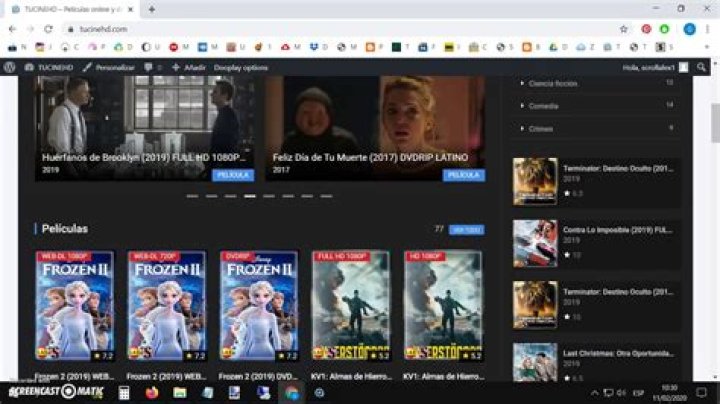Show hidden system tray icons
The height and width of the screenshot is (404, 720).
click(x=594, y=393)
